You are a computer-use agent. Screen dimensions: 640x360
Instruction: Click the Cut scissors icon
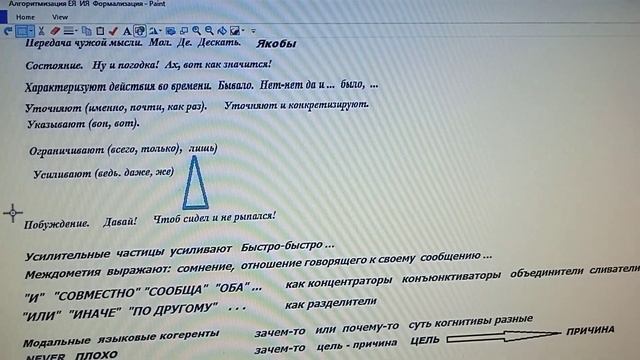click(41, 31)
